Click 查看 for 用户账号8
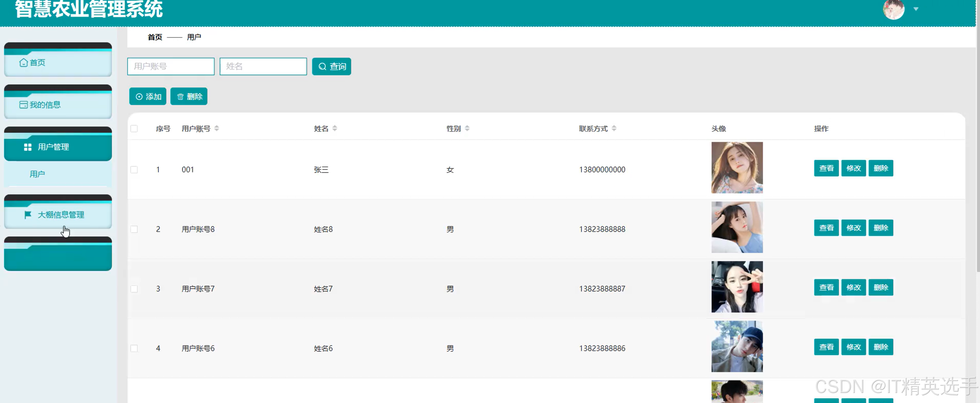Image resolution: width=980 pixels, height=403 pixels. (826, 228)
